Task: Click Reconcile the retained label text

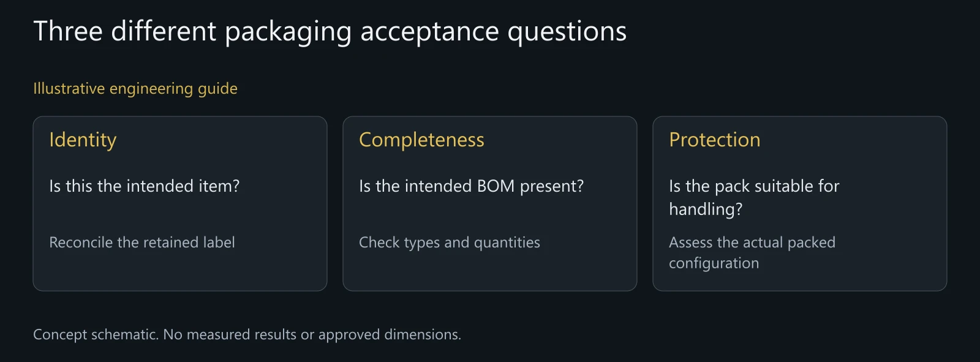Action: tap(142, 243)
